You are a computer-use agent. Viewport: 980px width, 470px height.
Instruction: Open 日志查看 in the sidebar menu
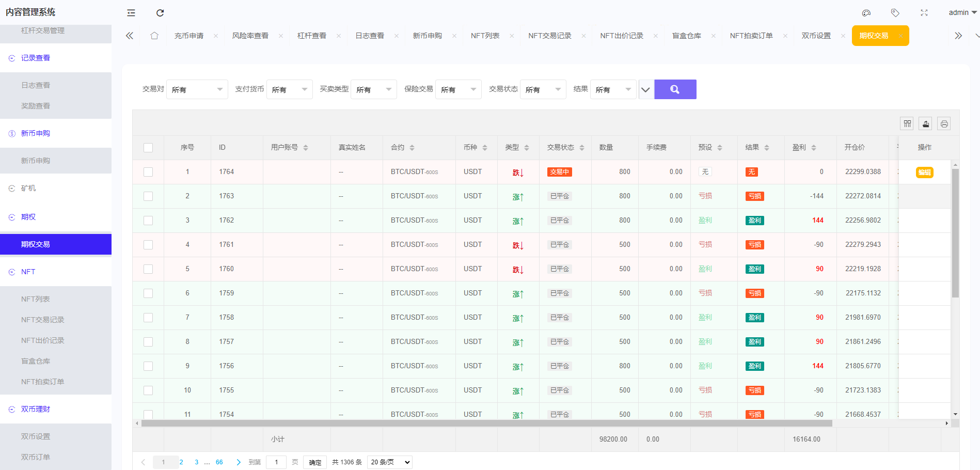(x=36, y=85)
